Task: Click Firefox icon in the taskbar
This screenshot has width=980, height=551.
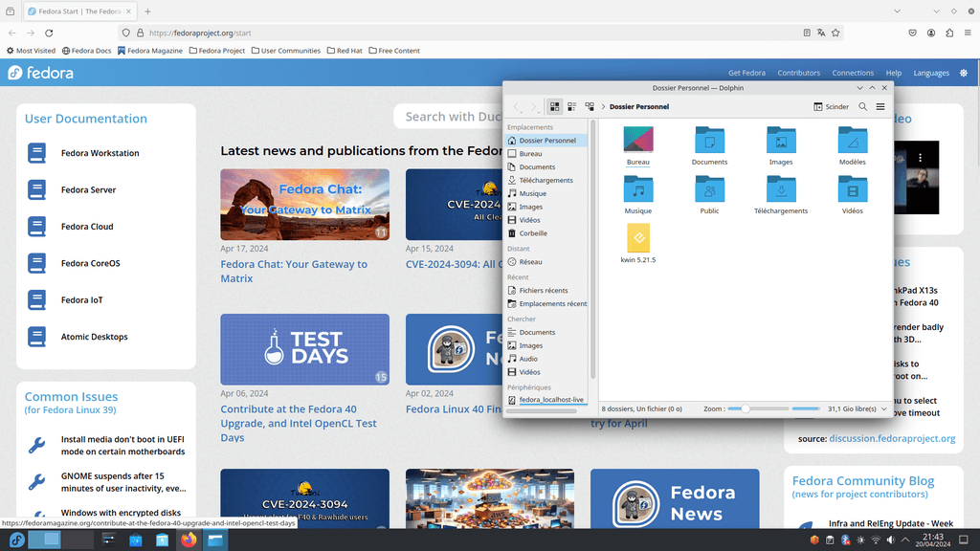Action: point(189,540)
